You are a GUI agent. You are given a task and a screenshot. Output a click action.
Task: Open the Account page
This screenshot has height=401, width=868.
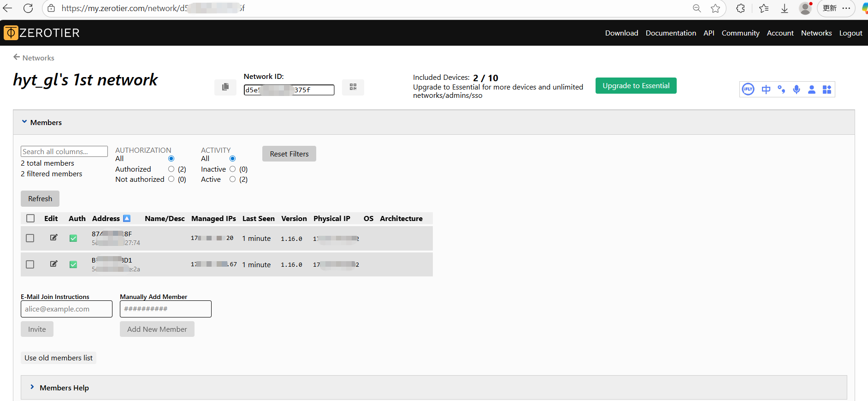(x=780, y=33)
